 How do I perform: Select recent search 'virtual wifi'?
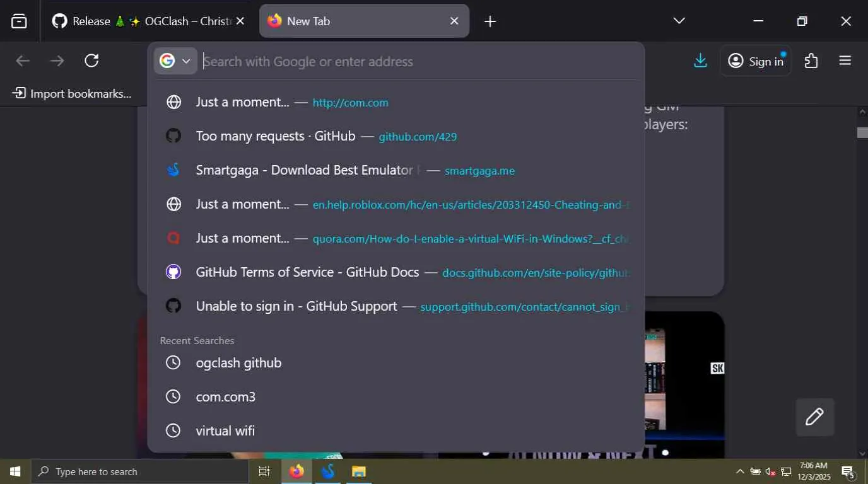click(396, 430)
